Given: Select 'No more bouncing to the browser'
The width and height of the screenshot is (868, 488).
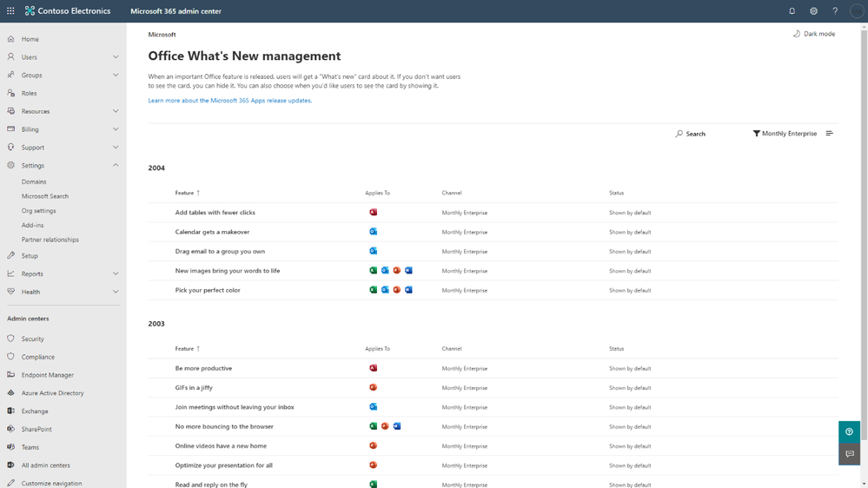Looking at the screenshot, I should tap(224, 426).
